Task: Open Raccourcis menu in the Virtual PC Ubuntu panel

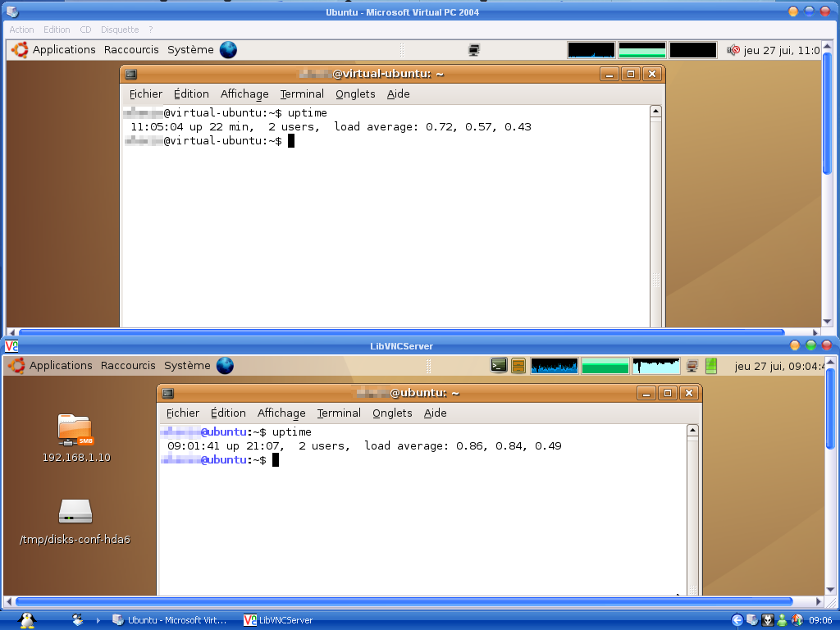Action: tap(131, 50)
